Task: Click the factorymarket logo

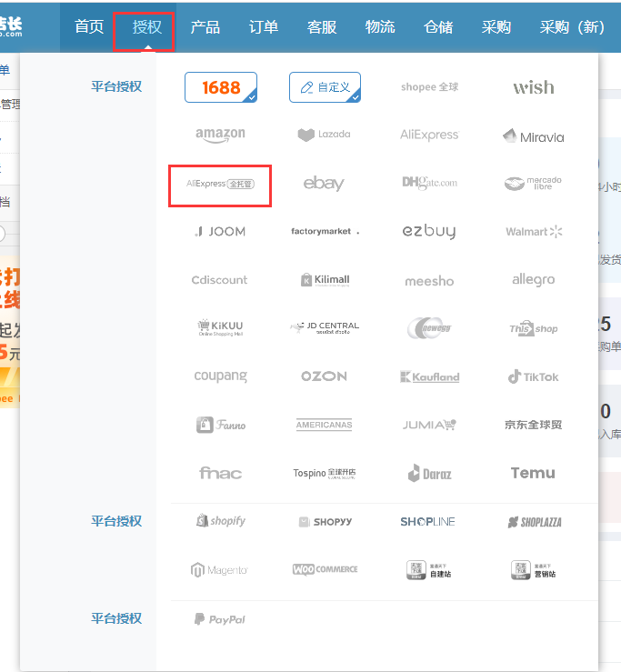Action: (x=325, y=232)
